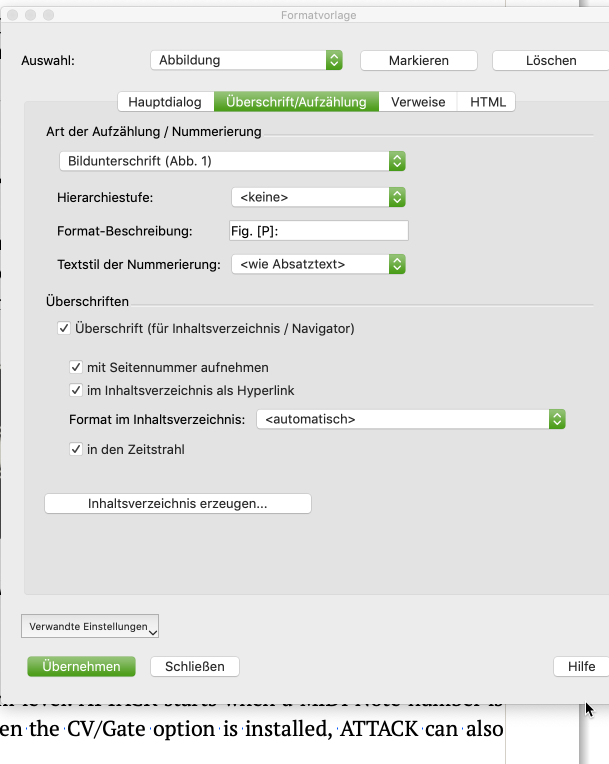This screenshot has width=609, height=764.
Task: Click the Markieren button
Action: pos(419,60)
